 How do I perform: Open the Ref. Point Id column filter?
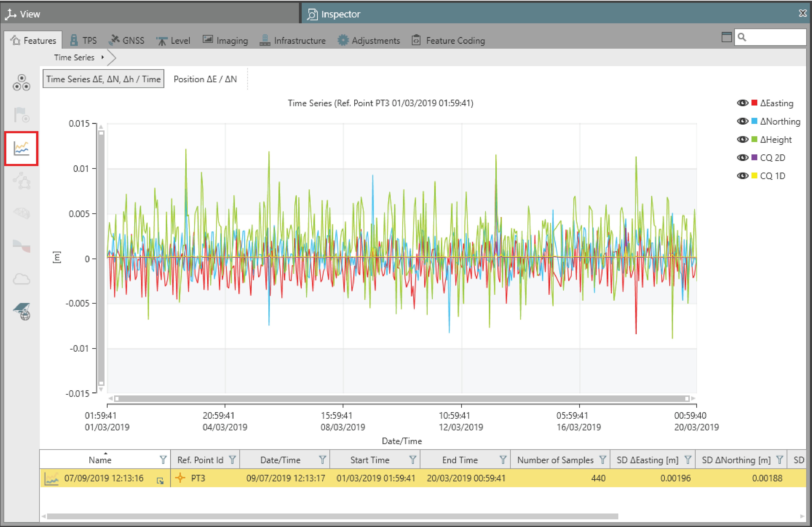(232, 460)
